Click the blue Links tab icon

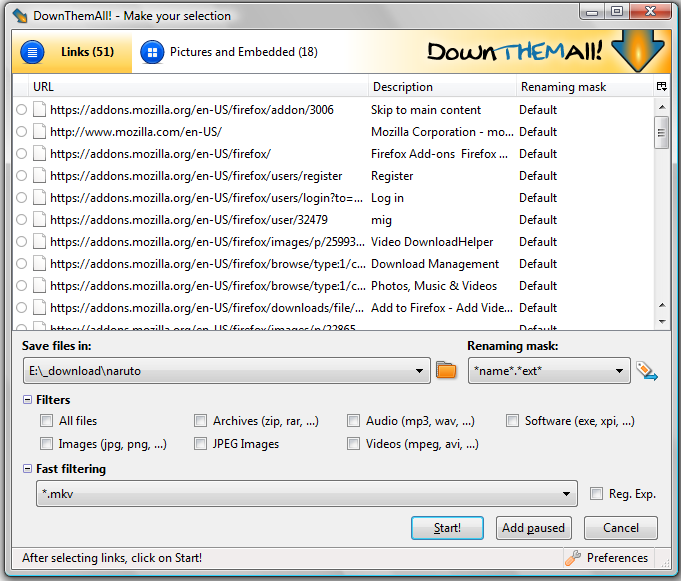click(32, 52)
